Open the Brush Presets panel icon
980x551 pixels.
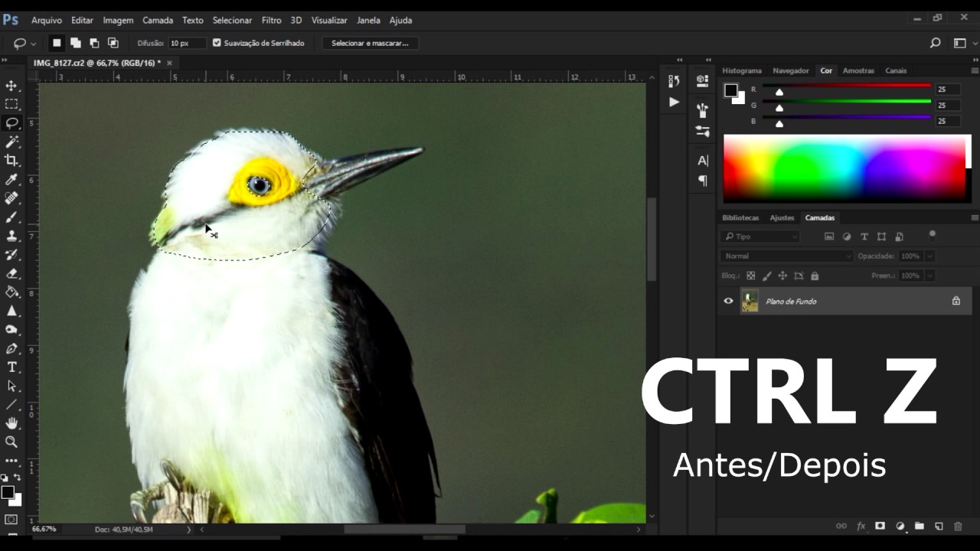[x=703, y=109]
